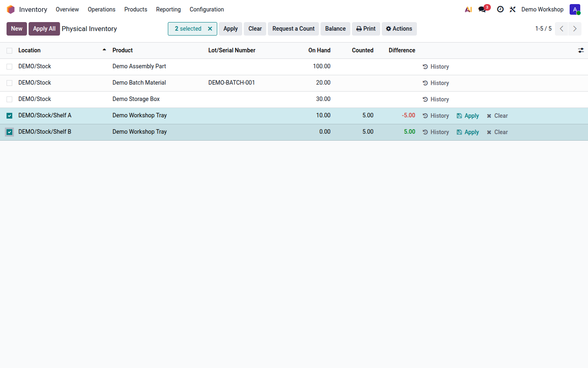This screenshot has height=368, width=588.
Task: Go to previous page arrow
Action: tap(561, 29)
